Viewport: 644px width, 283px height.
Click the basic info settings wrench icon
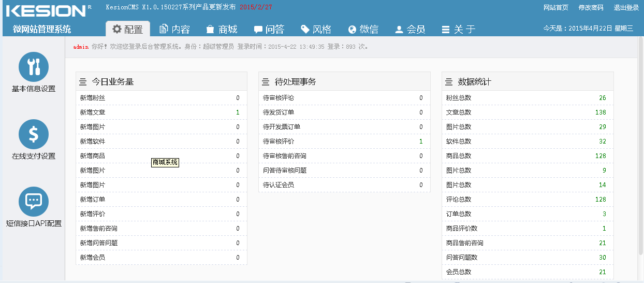[34, 67]
